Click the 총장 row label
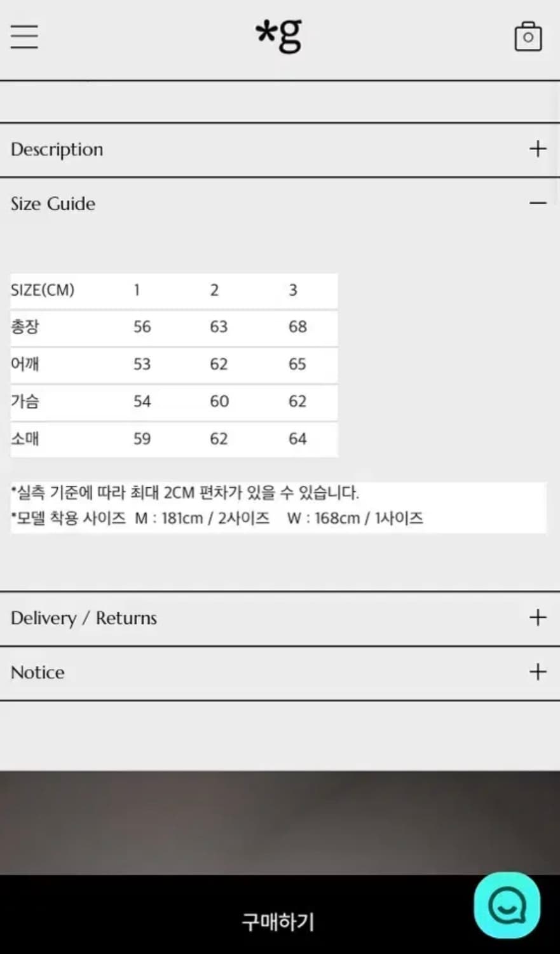560x954 pixels. pyautogui.click(x=25, y=327)
